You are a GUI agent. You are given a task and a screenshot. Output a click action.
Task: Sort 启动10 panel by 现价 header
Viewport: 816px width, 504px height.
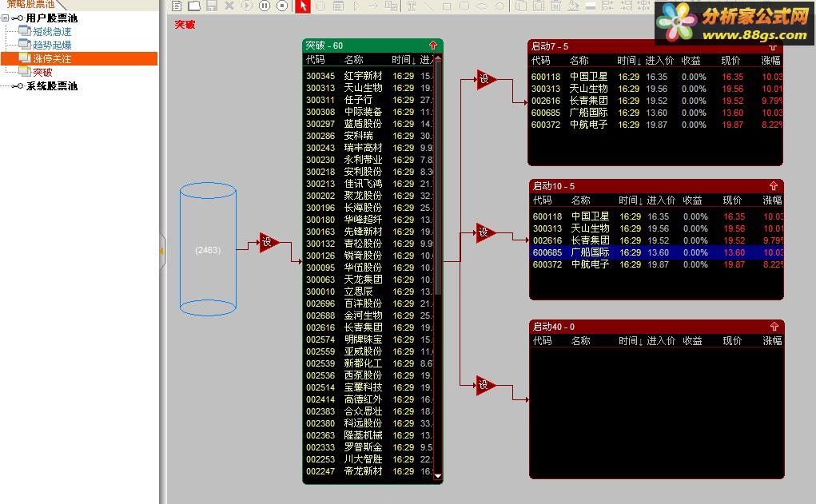click(732, 200)
